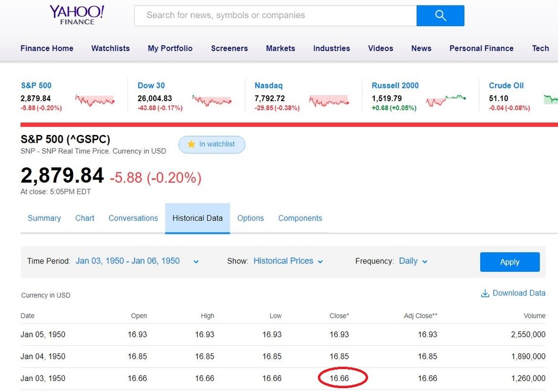Open the Tech navigation item
The image size is (558, 392).
coord(540,48)
